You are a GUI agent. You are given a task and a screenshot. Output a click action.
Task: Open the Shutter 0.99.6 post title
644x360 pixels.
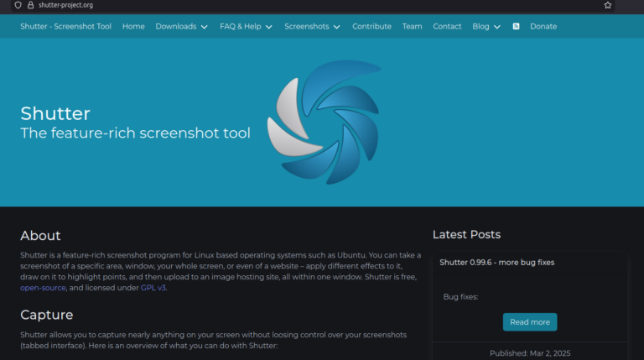[496, 263]
